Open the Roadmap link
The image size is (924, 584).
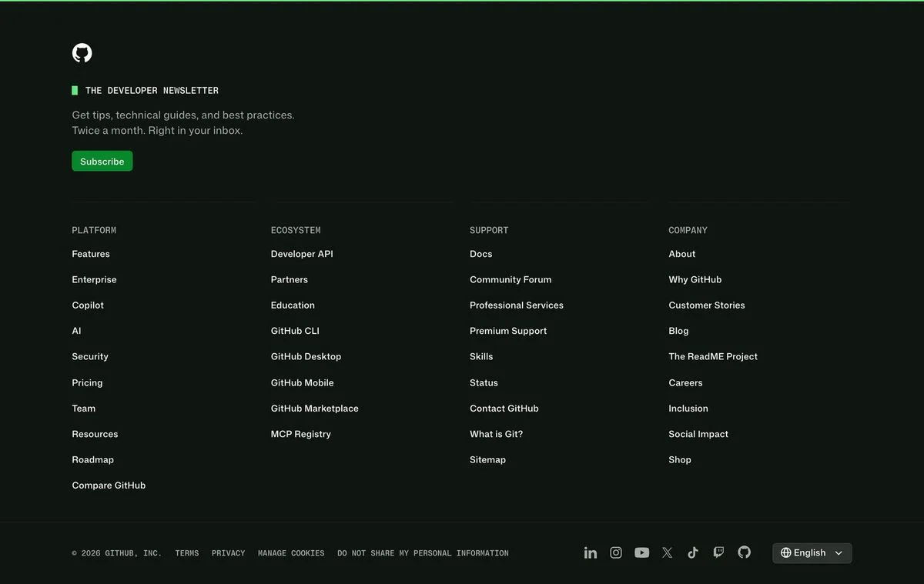(x=93, y=459)
